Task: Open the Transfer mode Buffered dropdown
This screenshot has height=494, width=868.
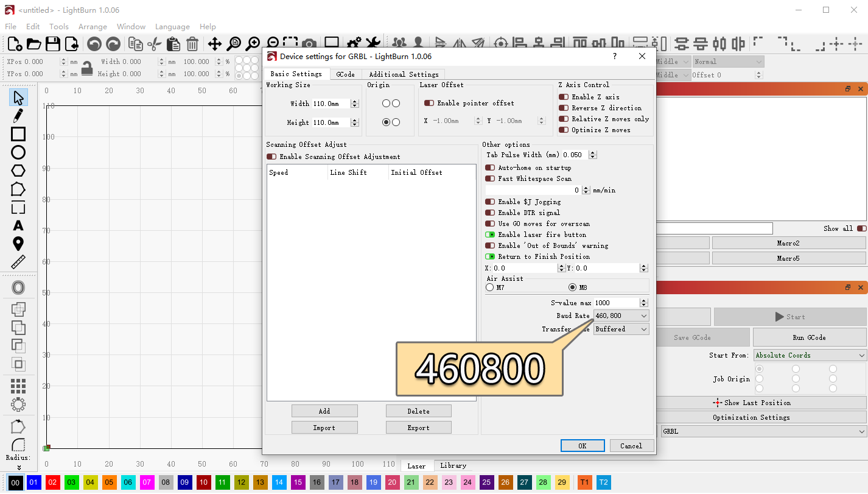Action: coord(621,329)
